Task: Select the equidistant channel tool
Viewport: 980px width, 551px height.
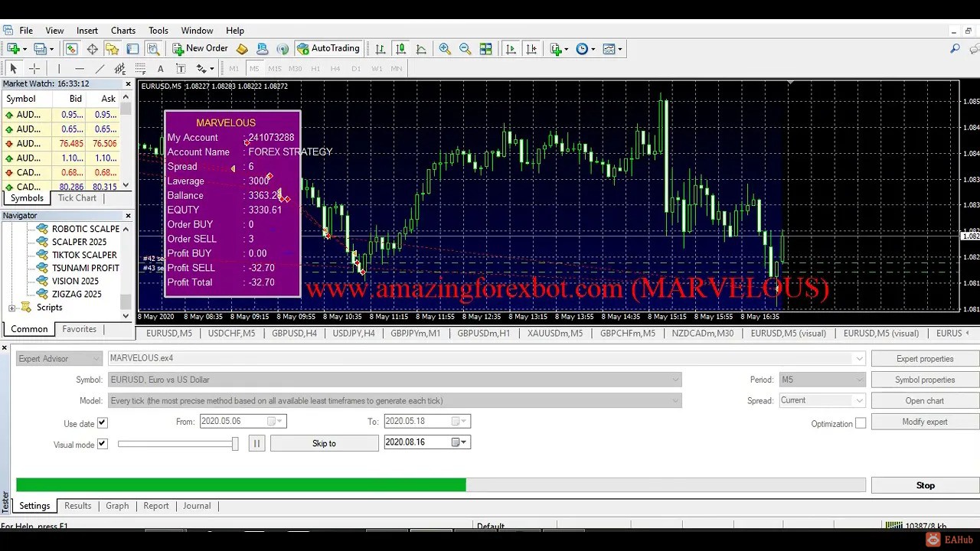Action: tap(120, 69)
